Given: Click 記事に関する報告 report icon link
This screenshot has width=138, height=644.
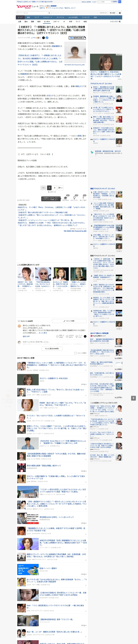Looking at the screenshot, I should coord(24,200).
